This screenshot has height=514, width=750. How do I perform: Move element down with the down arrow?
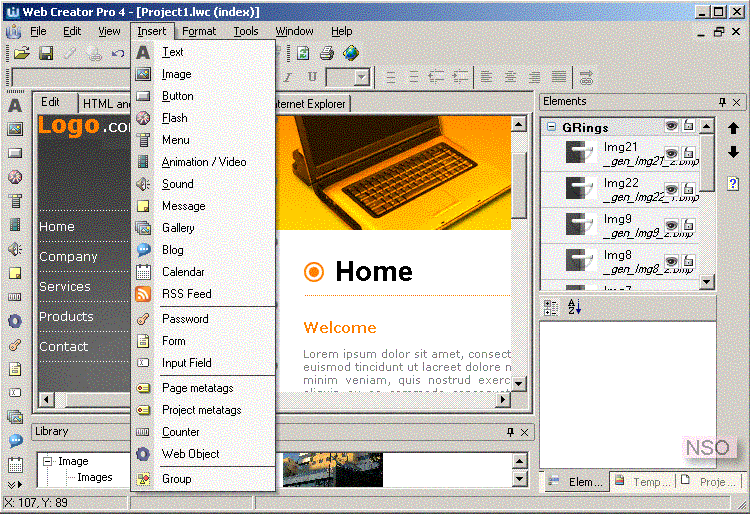click(x=733, y=152)
